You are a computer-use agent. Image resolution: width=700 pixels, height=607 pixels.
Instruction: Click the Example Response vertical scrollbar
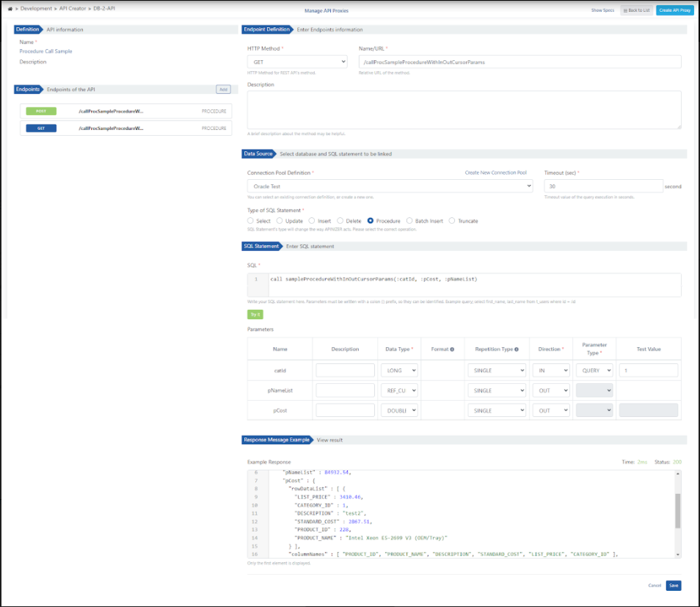pyautogui.click(x=678, y=511)
